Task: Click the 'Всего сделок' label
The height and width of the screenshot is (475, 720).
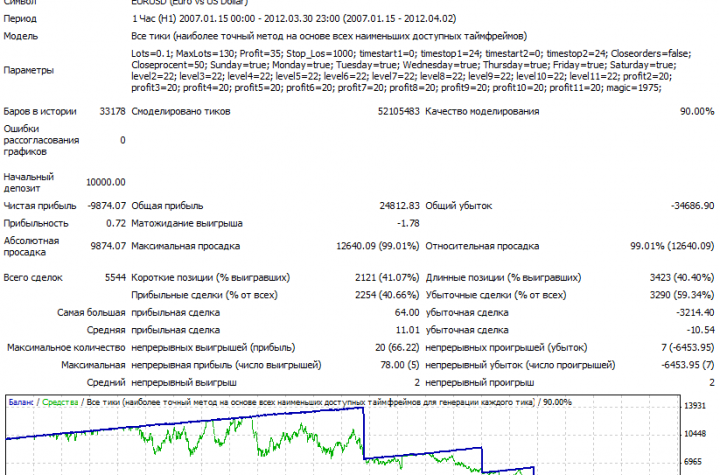Action: point(33,277)
